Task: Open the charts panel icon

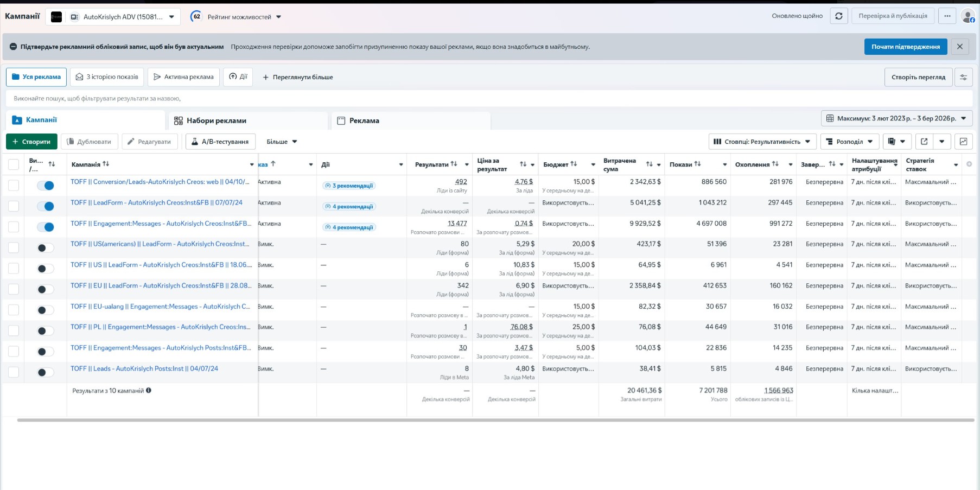Action: tap(963, 142)
